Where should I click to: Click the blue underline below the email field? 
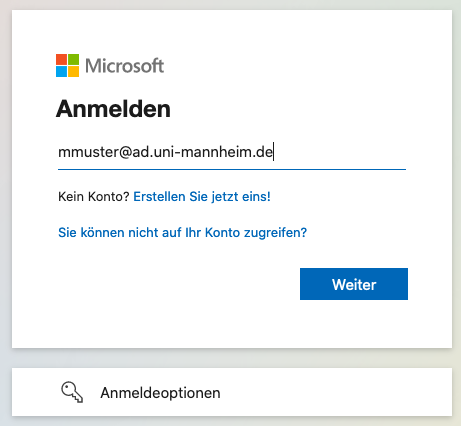coord(232,169)
